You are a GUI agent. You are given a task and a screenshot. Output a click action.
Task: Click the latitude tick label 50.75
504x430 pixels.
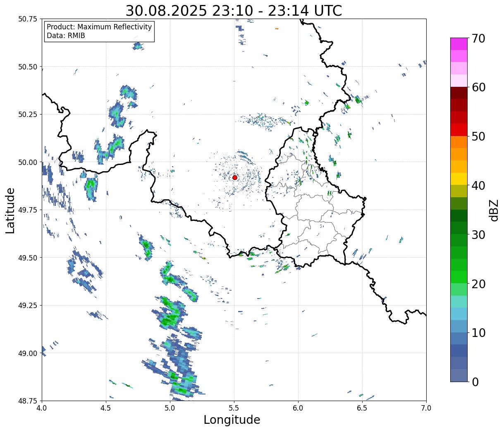(28, 19)
